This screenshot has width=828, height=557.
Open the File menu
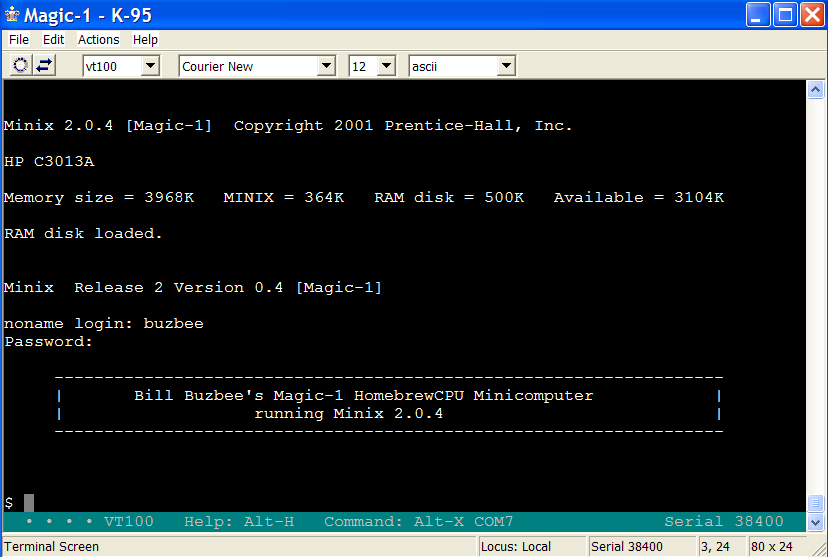click(x=19, y=40)
